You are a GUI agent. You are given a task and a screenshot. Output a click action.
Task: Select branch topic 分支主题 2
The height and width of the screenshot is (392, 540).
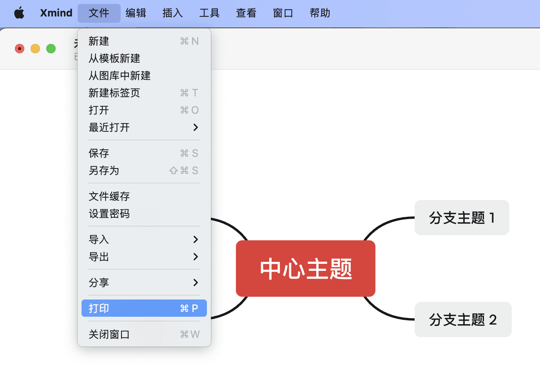pos(463,319)
